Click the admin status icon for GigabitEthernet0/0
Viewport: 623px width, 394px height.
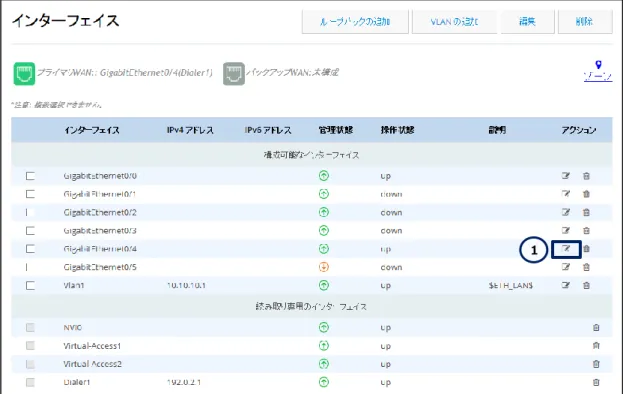pos(324,176)
